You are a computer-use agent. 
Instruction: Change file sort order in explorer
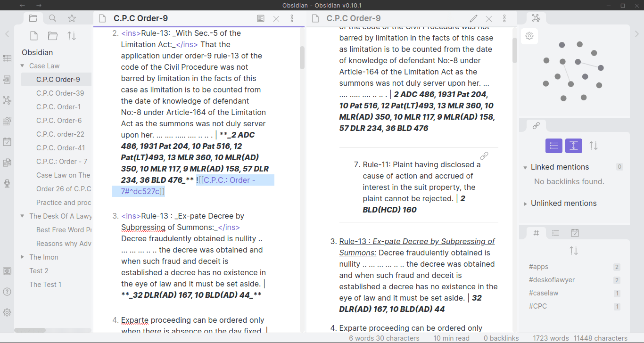click(x=72, y=36)
